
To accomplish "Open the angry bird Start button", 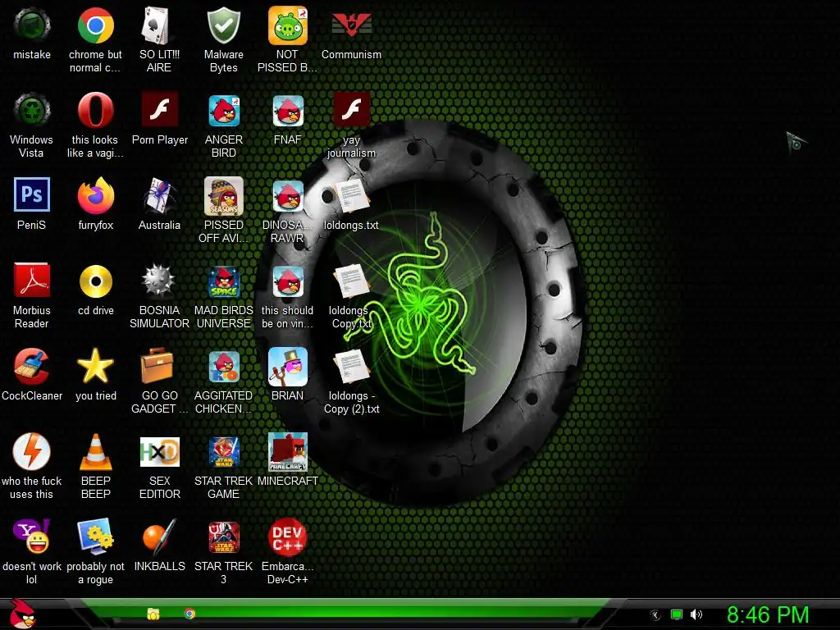I will 22,614.
